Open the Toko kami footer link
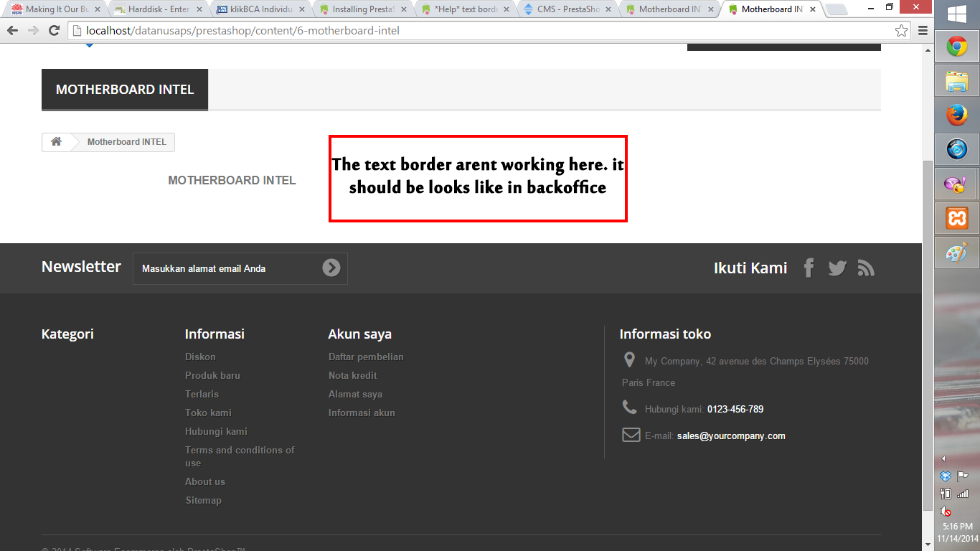980x551 pixels. (x=208, y=413)
